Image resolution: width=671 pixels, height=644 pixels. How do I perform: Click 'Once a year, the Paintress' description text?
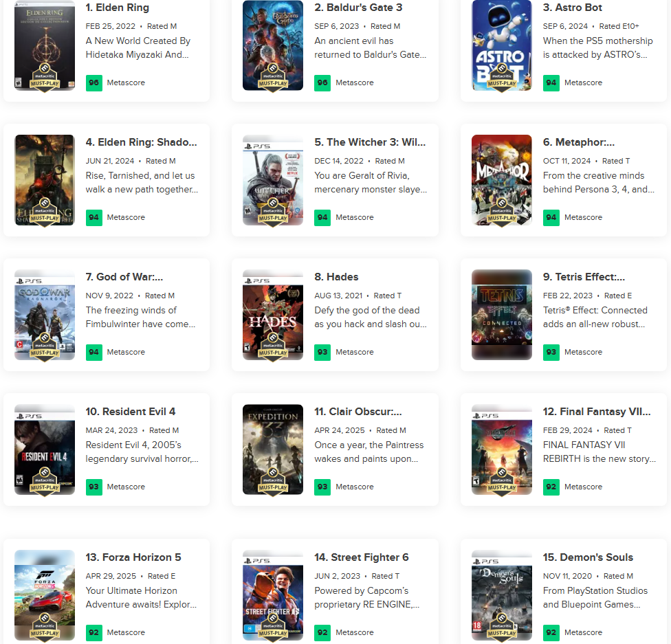click(369, 445)
